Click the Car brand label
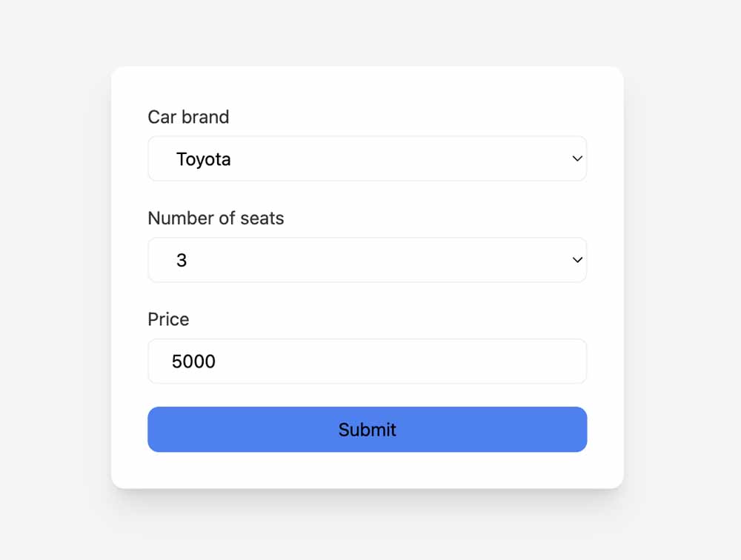 (188, 117)
